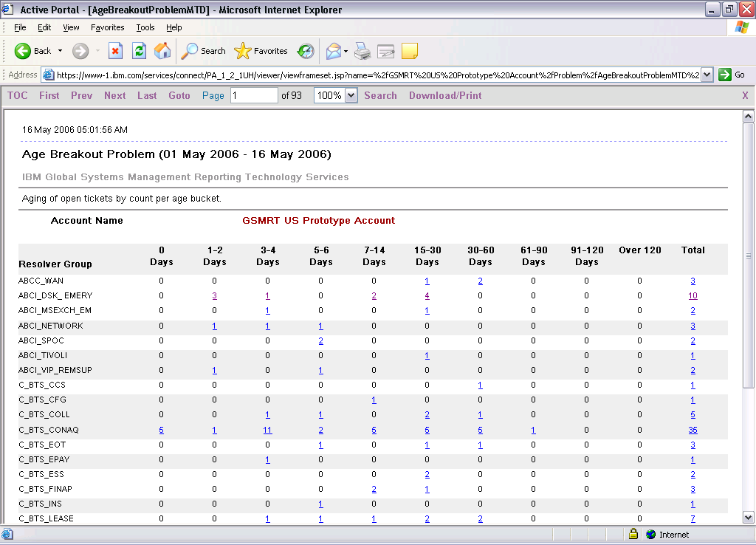This screenshot has height=545, width=756.
Task: Go to the Home page icon
Action: point(162,51)
